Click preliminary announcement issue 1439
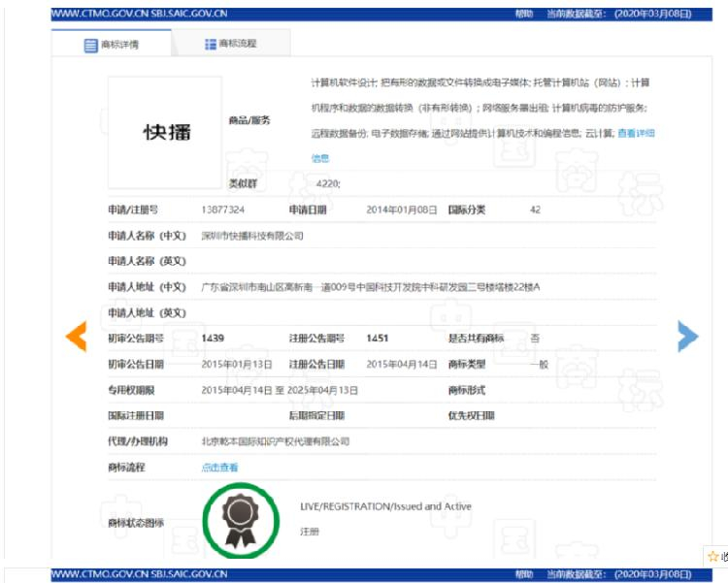Screen dimensions: 728x583 pyautogui.click(x=213, y=339)
